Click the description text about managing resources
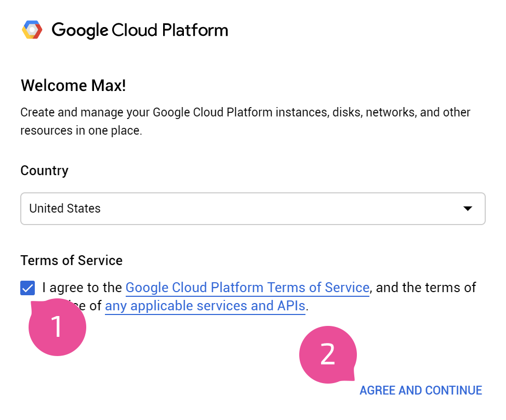Screen dimensions: 506x420 [x=245, y=122]
